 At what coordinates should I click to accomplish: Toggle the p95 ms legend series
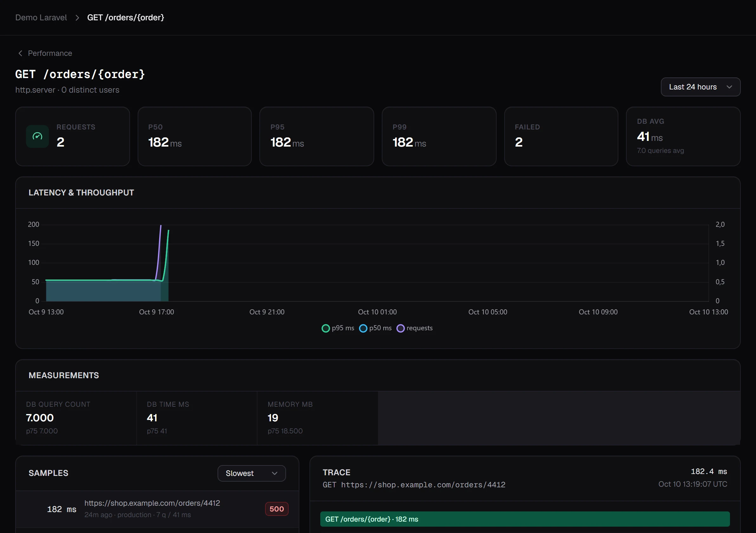[x=338, y=328]
